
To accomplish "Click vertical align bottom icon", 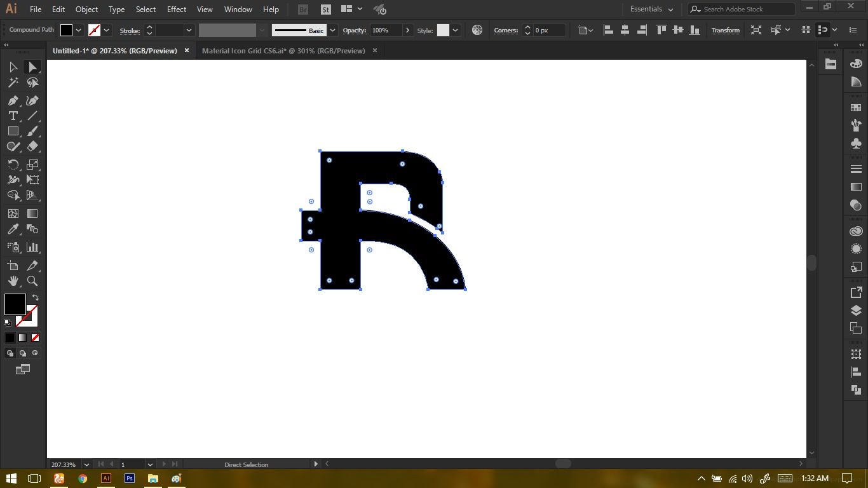I will click(695, 30).
